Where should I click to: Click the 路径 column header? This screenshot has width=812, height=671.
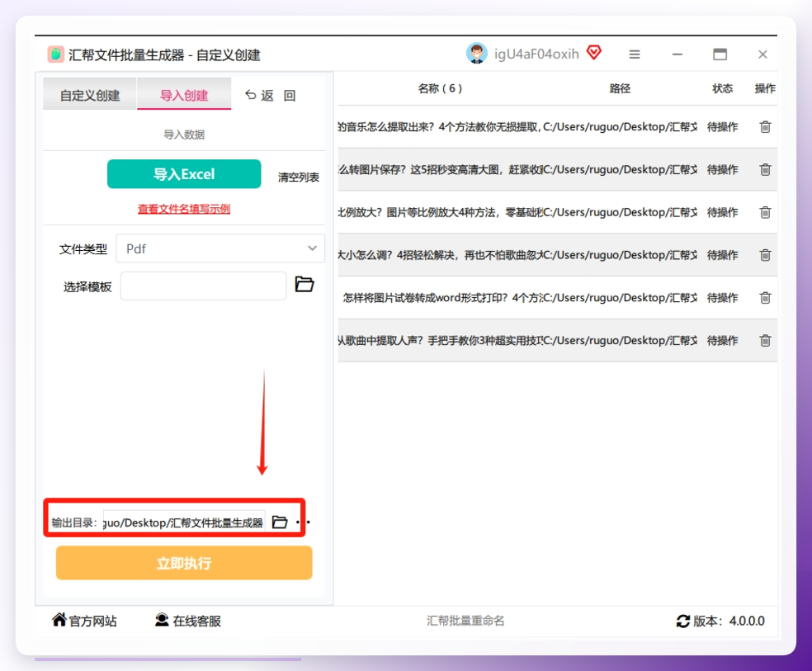(620, 88)
